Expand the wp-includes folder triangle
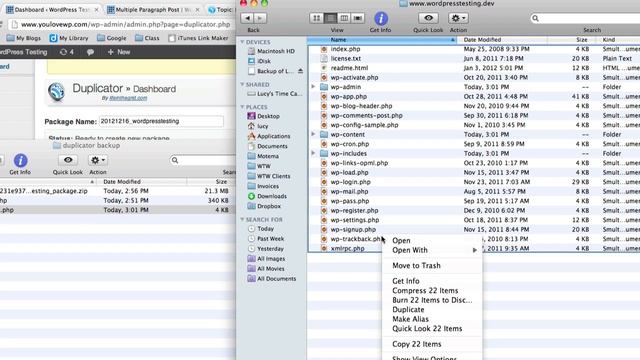Screen dimensions: 640x360 click(313, 153)
